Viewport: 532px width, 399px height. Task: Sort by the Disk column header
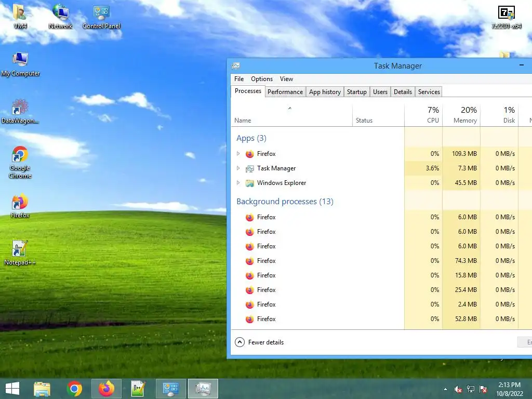(x=499, y=115)
